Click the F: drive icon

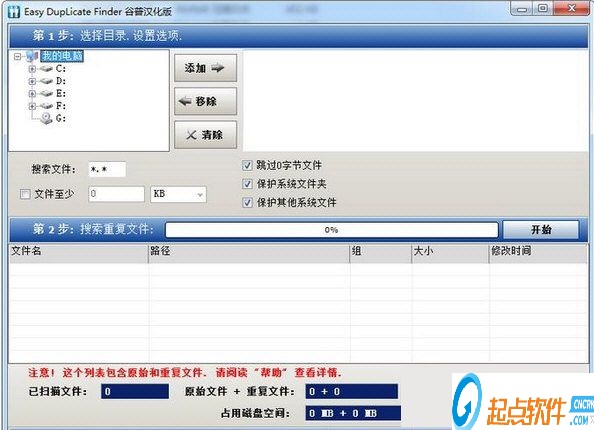tap(46, 106)
